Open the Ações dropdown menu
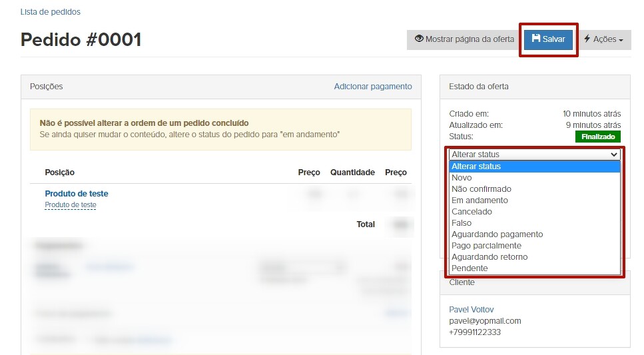 pyautogui.click(x=603, y=39)
